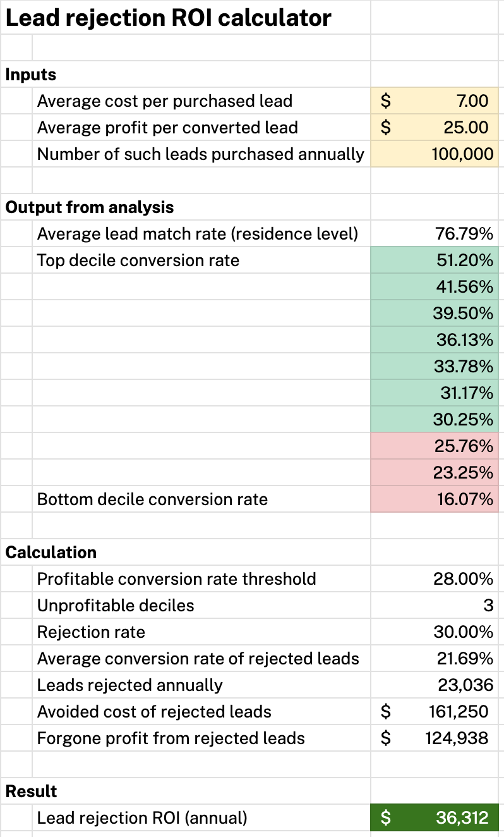Select the "Inputs" section header cell
This screenshot has height=837, width=504.
31,75
